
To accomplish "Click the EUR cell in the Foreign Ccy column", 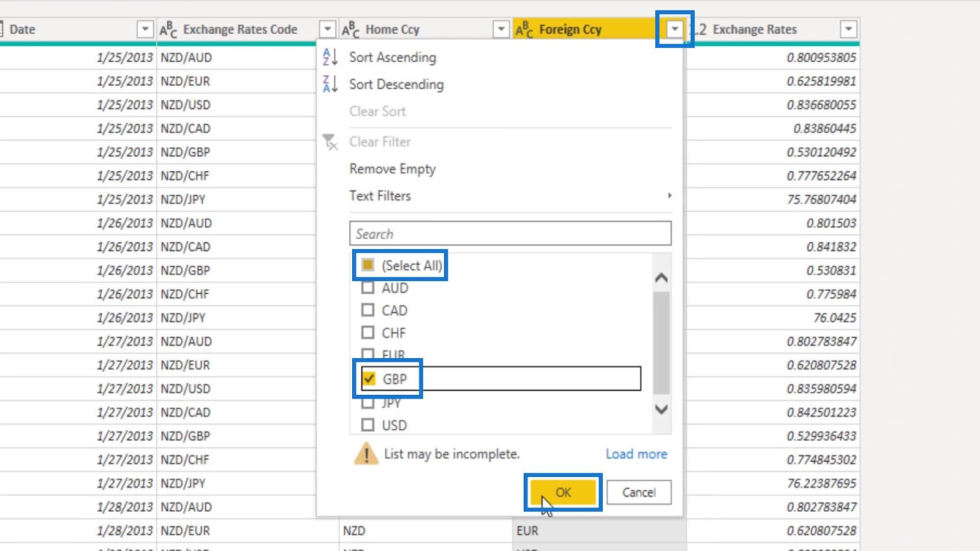I will point(599,531).
